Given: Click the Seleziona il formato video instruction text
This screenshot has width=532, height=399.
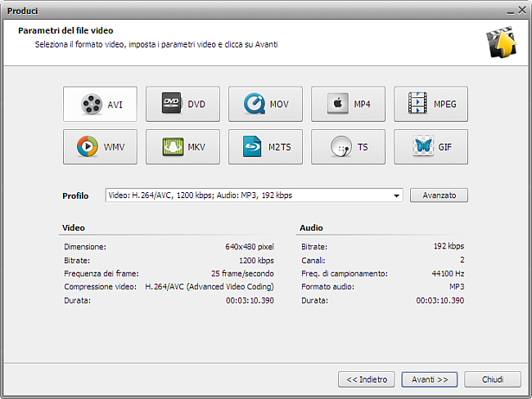Looking at the screenshot, I should click(156, 44).
